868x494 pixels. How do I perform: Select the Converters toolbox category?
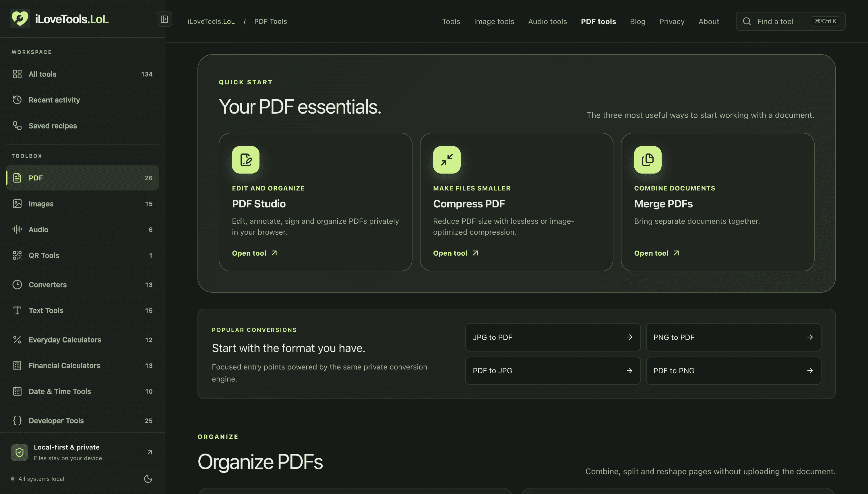click(x=82, y=284)
